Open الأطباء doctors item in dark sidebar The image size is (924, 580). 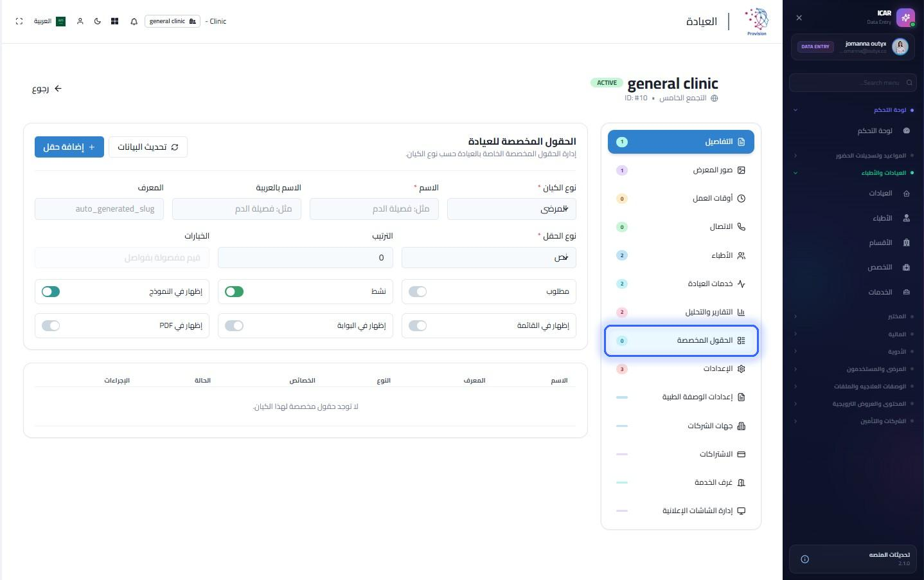[891, 218]
